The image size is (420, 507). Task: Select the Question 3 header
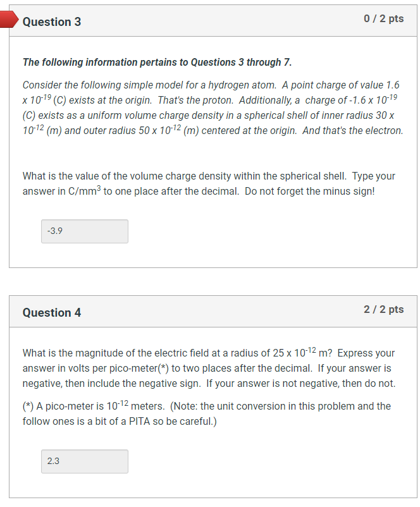pos(52,21)
